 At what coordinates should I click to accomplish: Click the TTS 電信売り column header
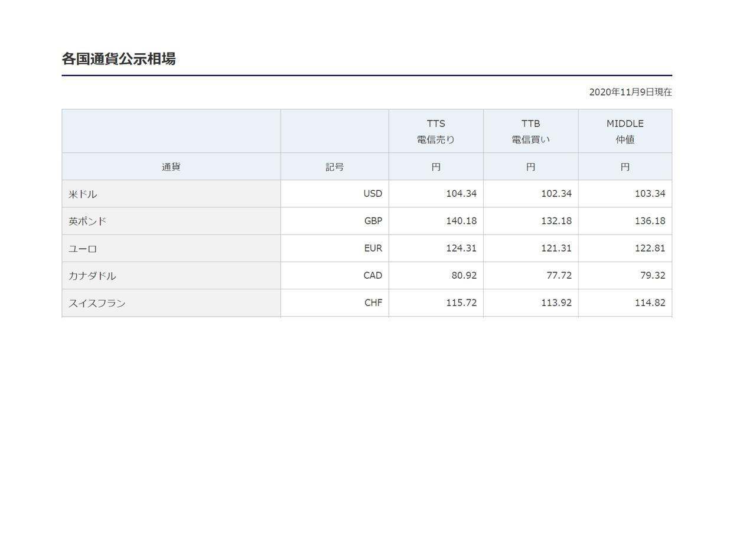(x=436, y=131)
